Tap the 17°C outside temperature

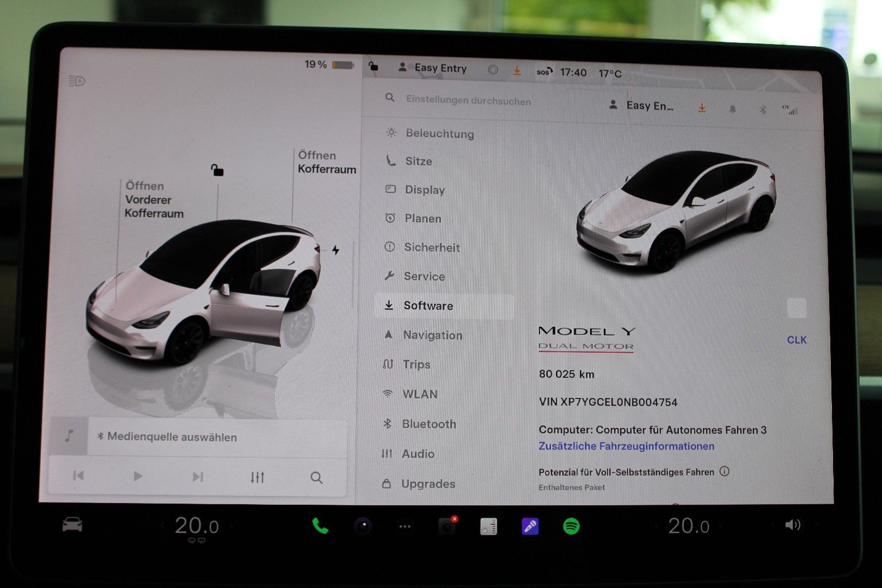coord(610,73)
